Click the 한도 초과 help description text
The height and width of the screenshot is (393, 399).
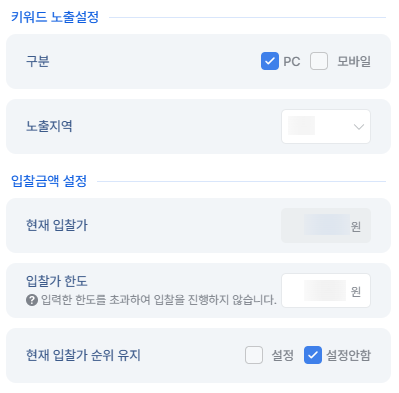pyautogui.click(x=159, y=300)
